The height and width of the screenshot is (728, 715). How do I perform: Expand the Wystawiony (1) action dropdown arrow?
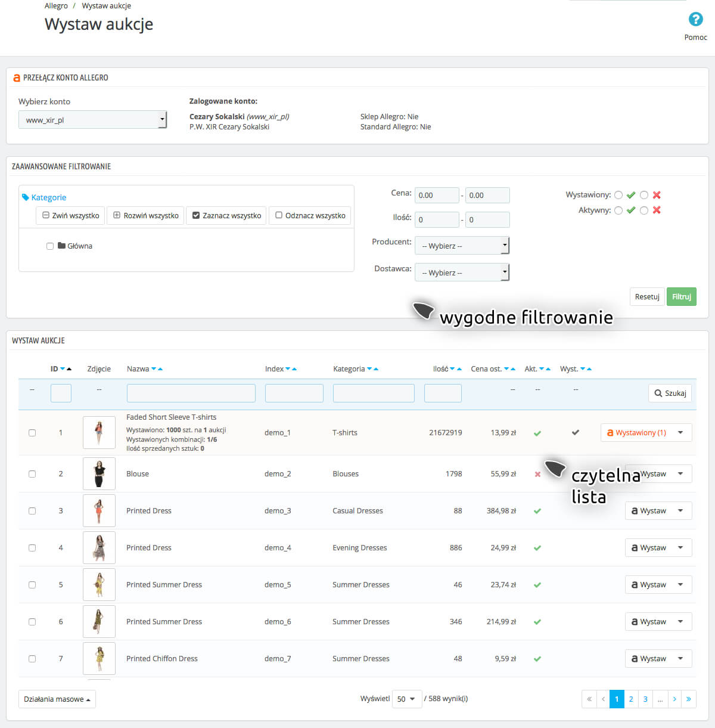680,433
